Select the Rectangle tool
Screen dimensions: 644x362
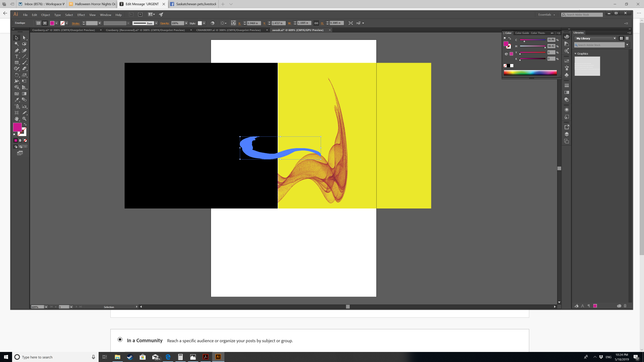pos(16,63)
